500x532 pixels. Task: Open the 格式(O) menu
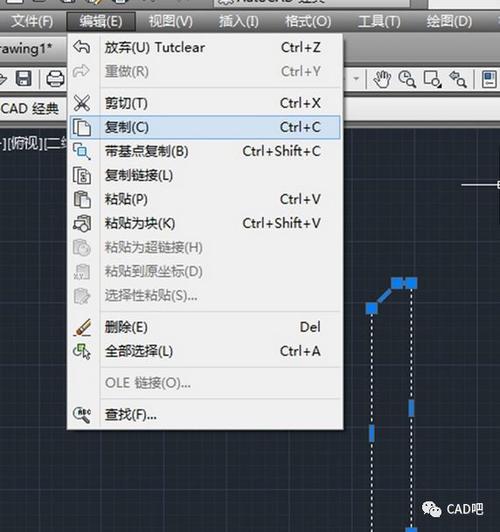click(x=308, y=22)
